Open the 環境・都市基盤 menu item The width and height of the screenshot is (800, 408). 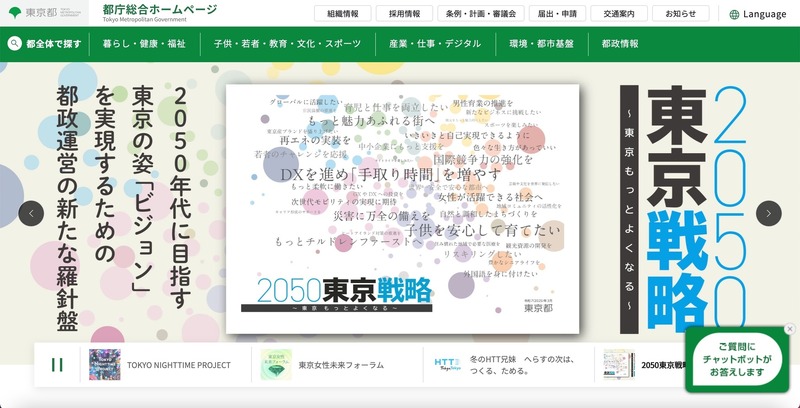pos(543,45)
